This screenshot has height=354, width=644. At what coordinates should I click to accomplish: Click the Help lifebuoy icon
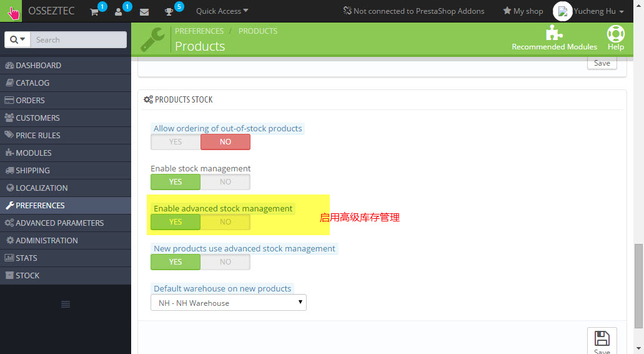coord(615,34)
